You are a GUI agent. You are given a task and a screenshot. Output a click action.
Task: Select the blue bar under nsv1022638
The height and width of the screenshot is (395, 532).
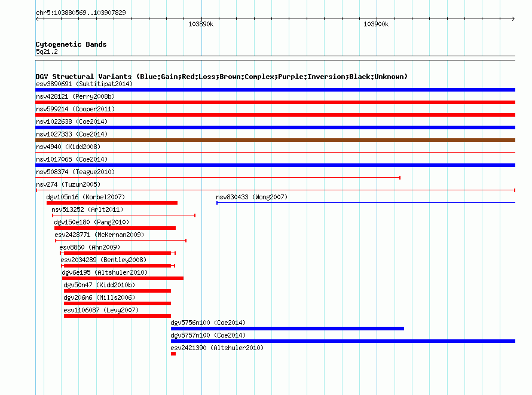tap(275, 127)
